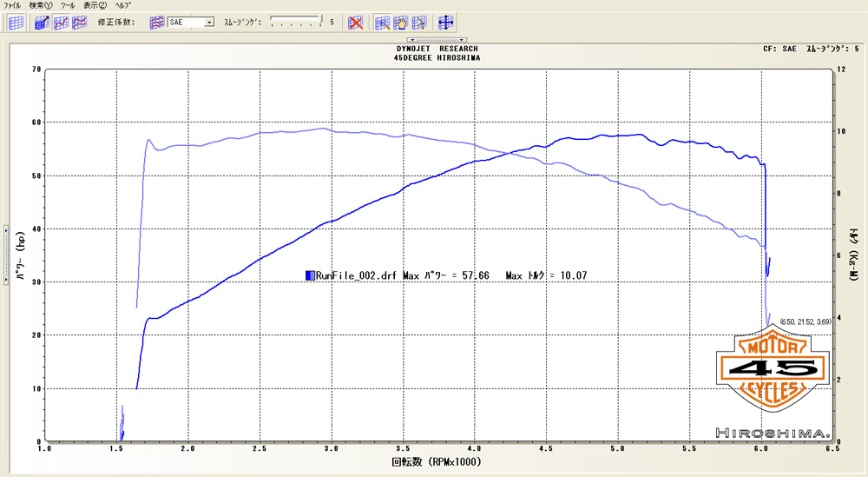The width and height of the screenshot is (868, 477).
Task: Click the second graph type icon
Action: 60,23
